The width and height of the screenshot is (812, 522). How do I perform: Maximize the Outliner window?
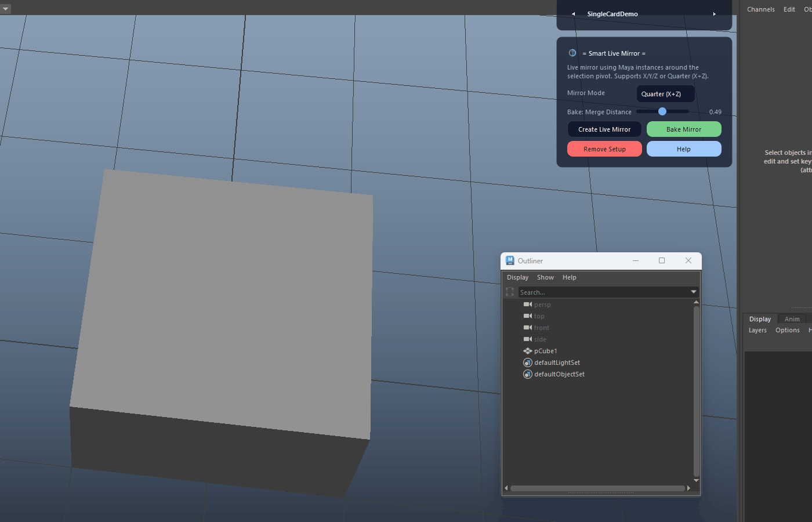click(662, 260)
